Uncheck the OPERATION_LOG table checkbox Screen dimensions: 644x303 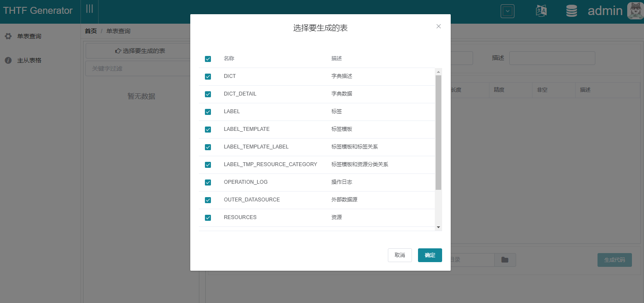[x=208, y=182]
